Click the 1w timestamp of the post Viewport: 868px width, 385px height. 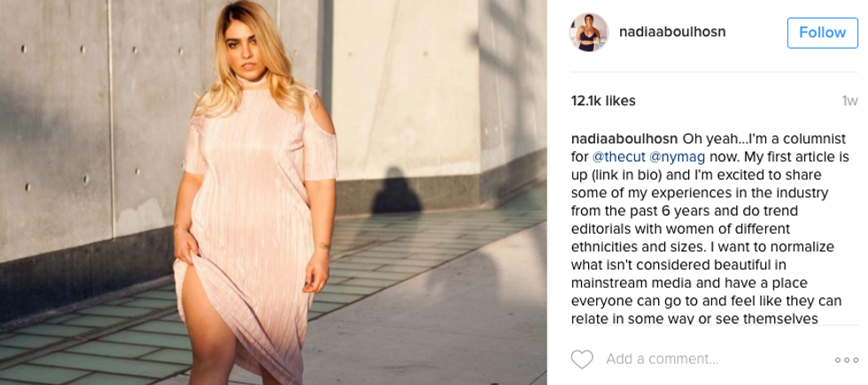click(849, 101)
